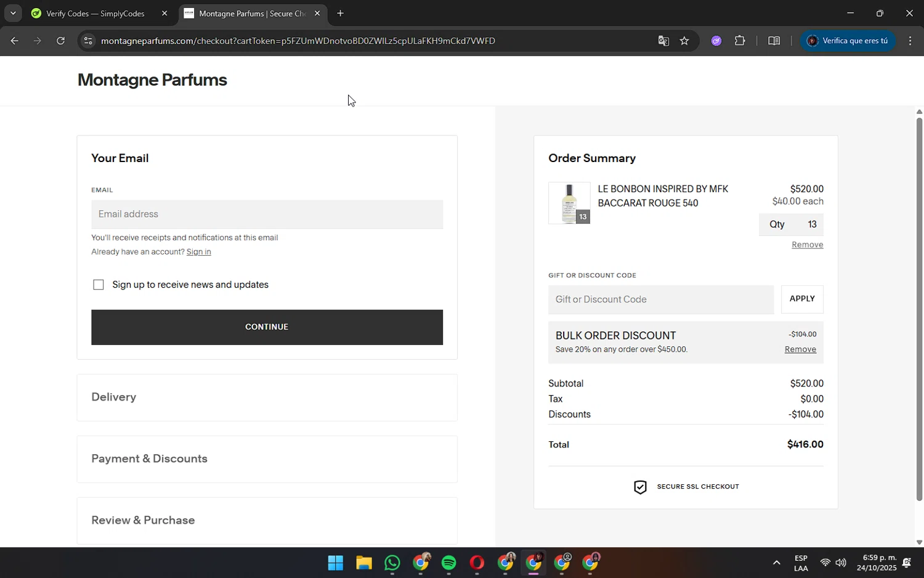Close the Verify Codes SimplyCodes tab

tap(164, 13)
